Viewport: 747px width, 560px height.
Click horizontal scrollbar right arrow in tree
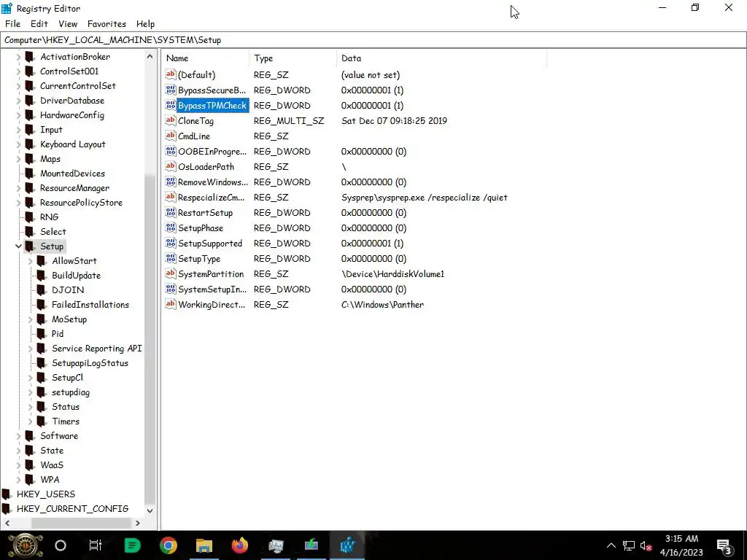[138, 523]
